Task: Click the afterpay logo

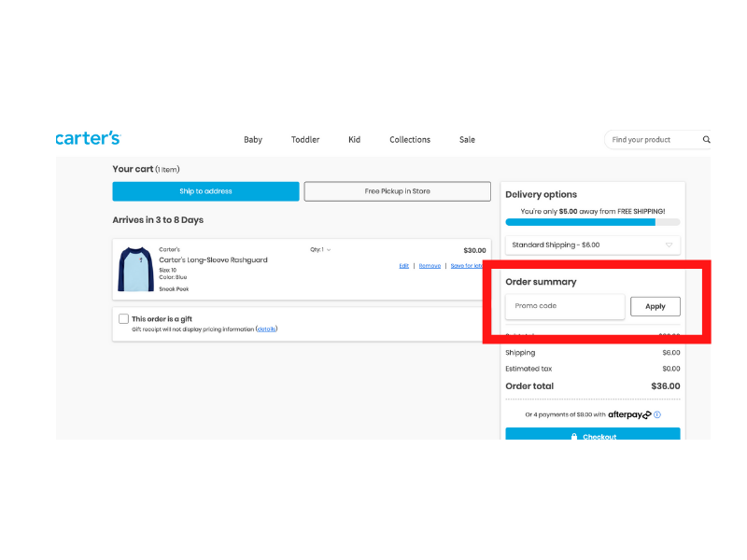Action: point(629,414)
